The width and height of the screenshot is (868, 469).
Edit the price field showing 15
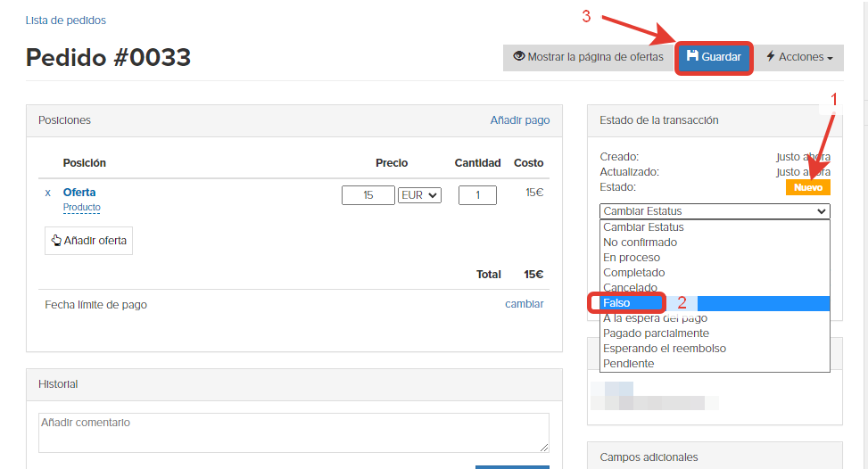pyautogui.click(x=368, y=195)
